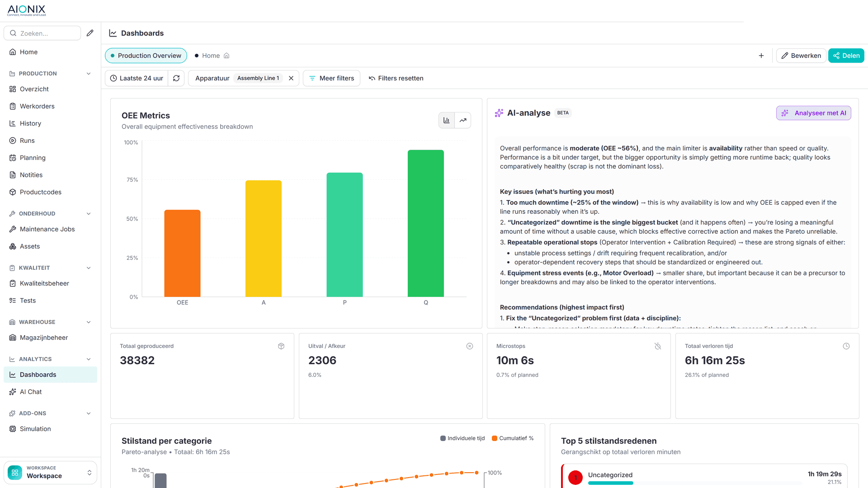Switch OEE Metrics to bar chart view
Image resolution: width=868 pixels, height=488 pixels.
point(447,120)
